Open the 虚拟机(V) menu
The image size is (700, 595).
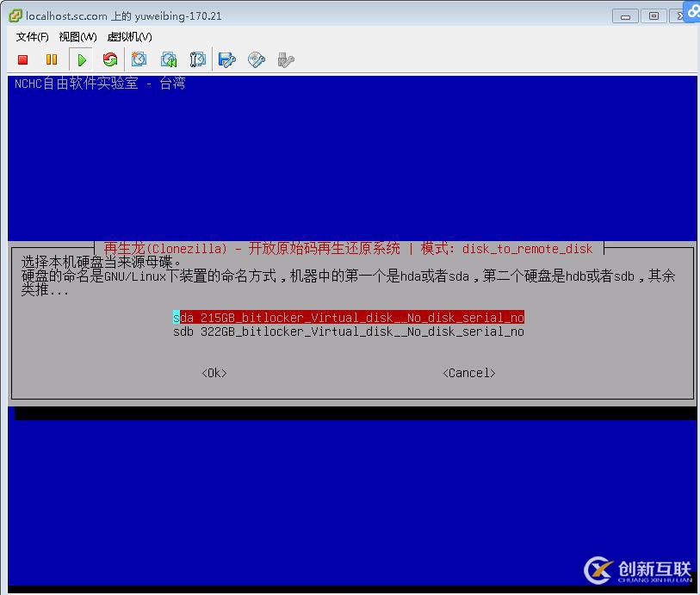point(127,37)
